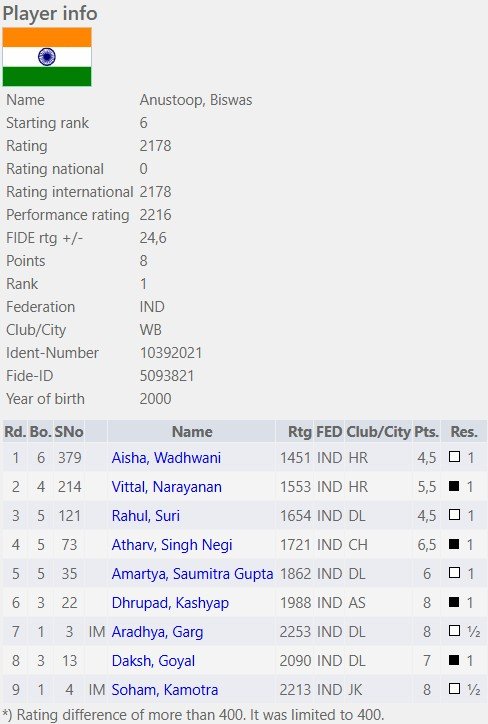Open Dhrupad, Kashyap player link
Viewport: 488px width, 724px height.
170,603
